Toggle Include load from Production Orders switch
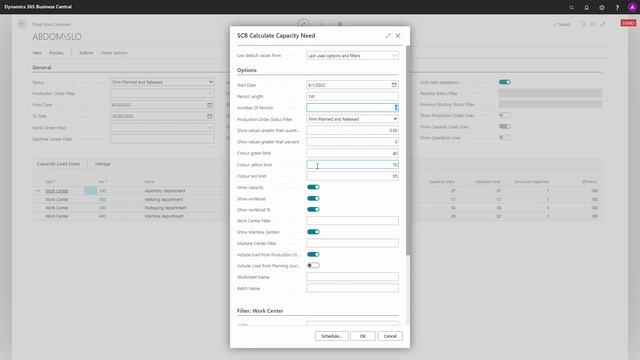 (313, 254)
